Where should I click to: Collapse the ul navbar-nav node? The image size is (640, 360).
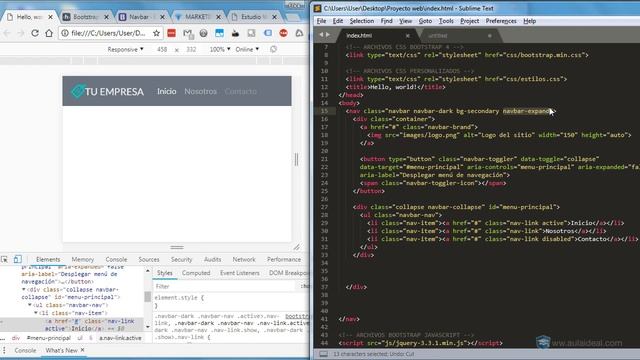(30, 305)
